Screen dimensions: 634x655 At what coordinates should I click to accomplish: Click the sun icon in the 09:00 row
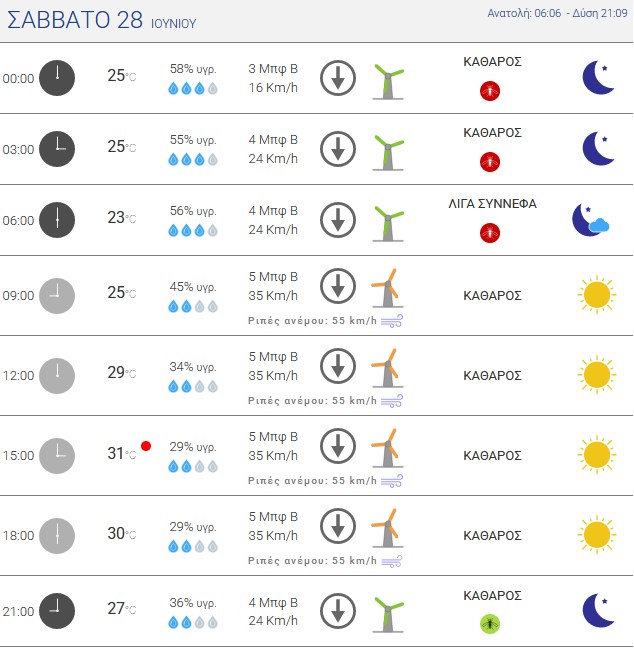597,294
